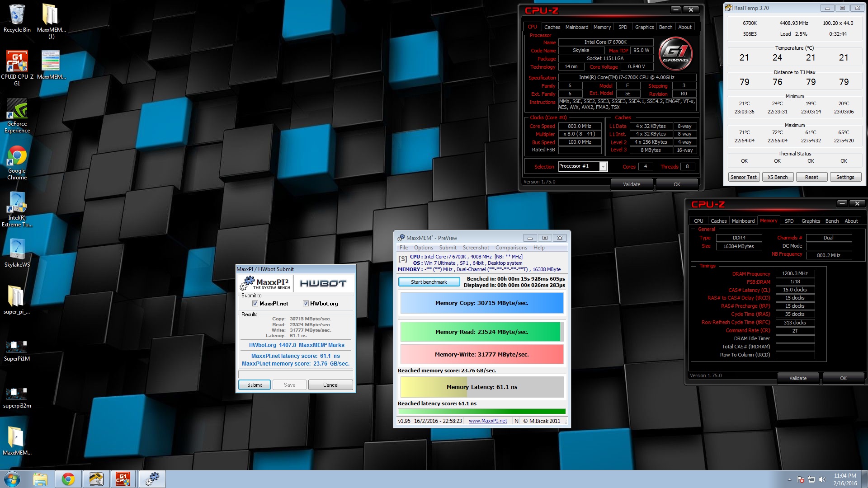Open MaxxMEM Screenshot menu
This screenshot has height=488, width=868.
tap(476, 248)
